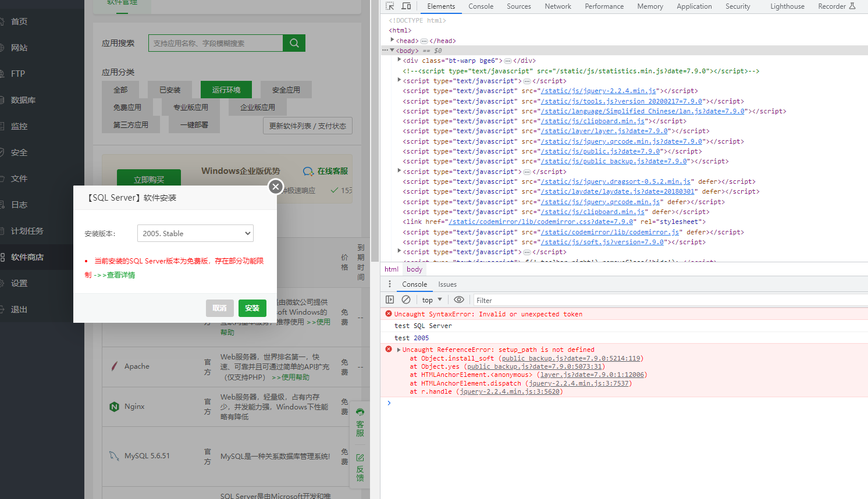
Task: Click 更新软件列表 / 支付状态 button
Action: coord(308,126)
